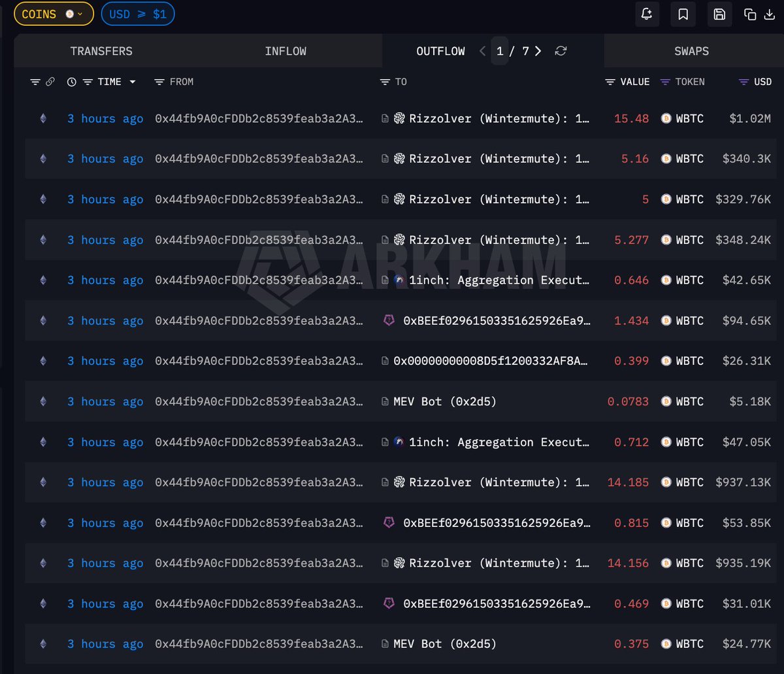Click Ethereum icon in the 15.48 WBTC row
784x674 pixels.
(43, 118)
